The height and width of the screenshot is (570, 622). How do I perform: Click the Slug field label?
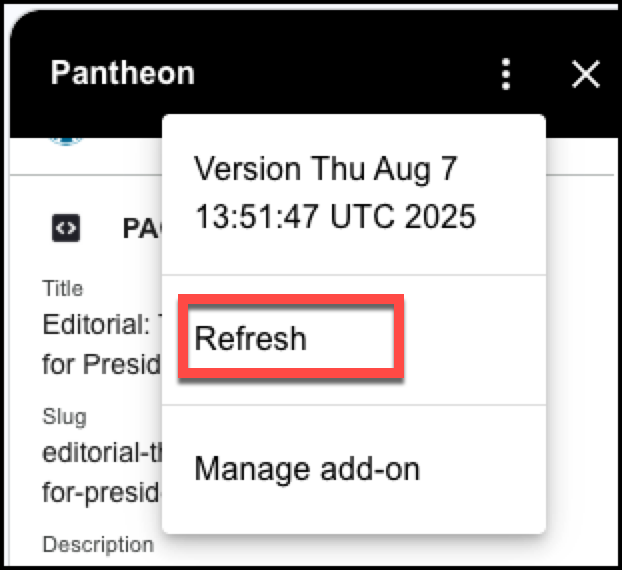click(64, 416)
